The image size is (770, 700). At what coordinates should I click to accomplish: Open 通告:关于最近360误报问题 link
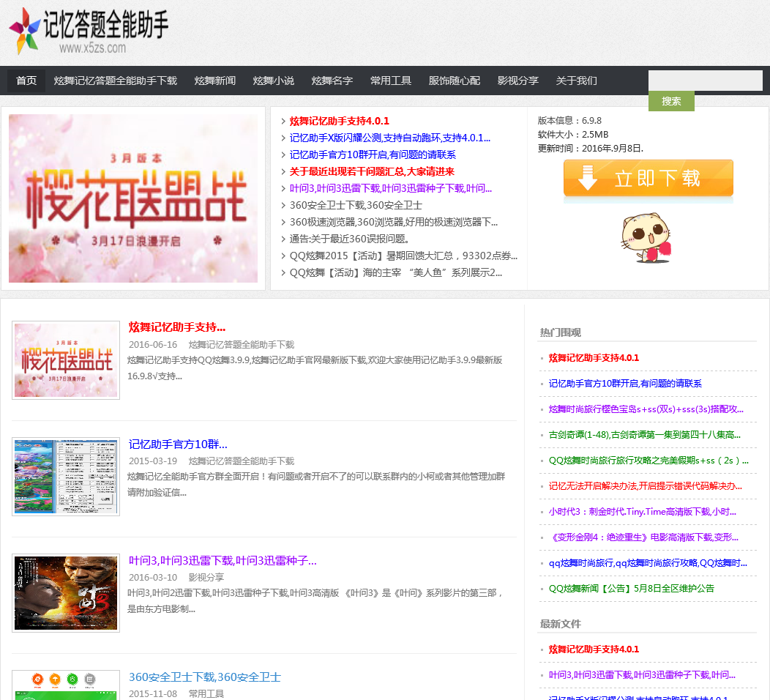(x=349, y=239)
